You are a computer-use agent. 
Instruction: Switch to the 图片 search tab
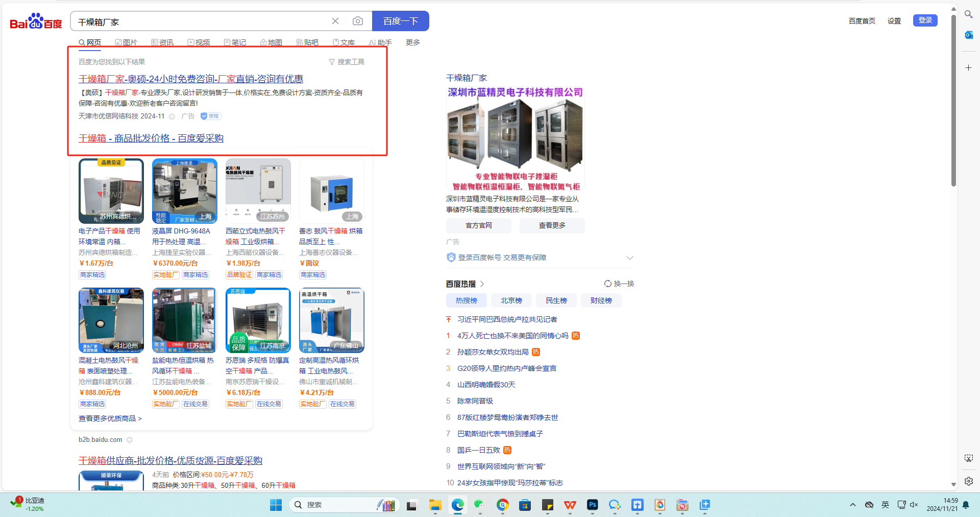pyautogui.click(x=126, y=42)
